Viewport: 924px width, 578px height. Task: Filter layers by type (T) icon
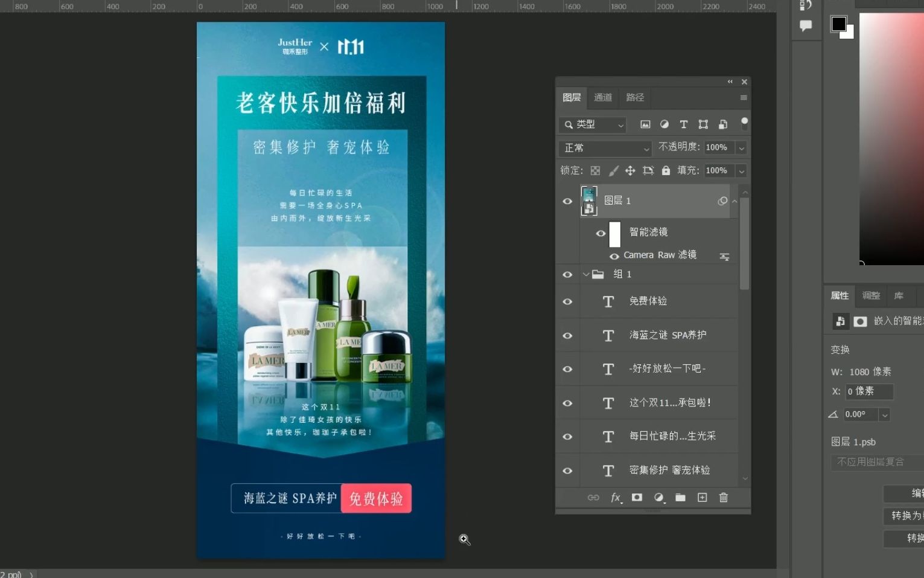coord(684,124)
